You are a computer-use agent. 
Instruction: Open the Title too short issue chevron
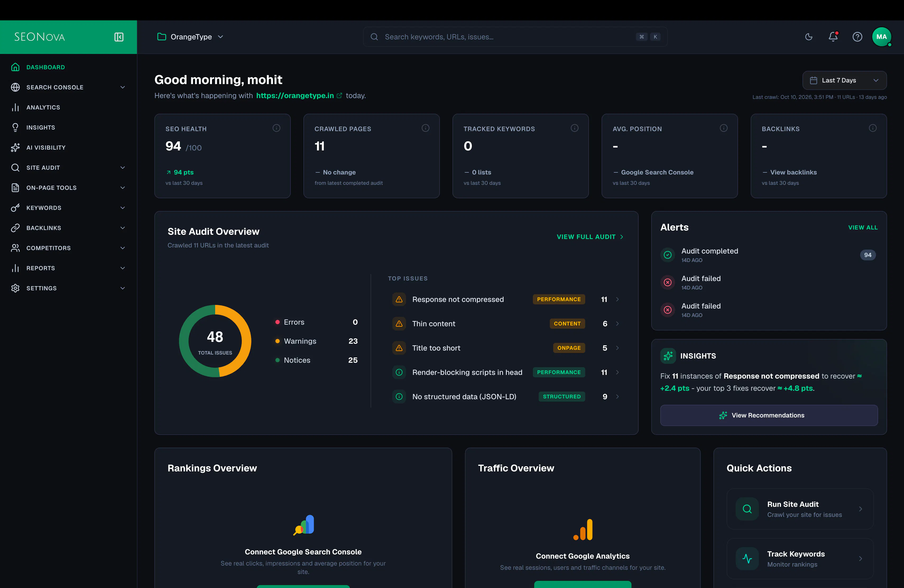617,348
